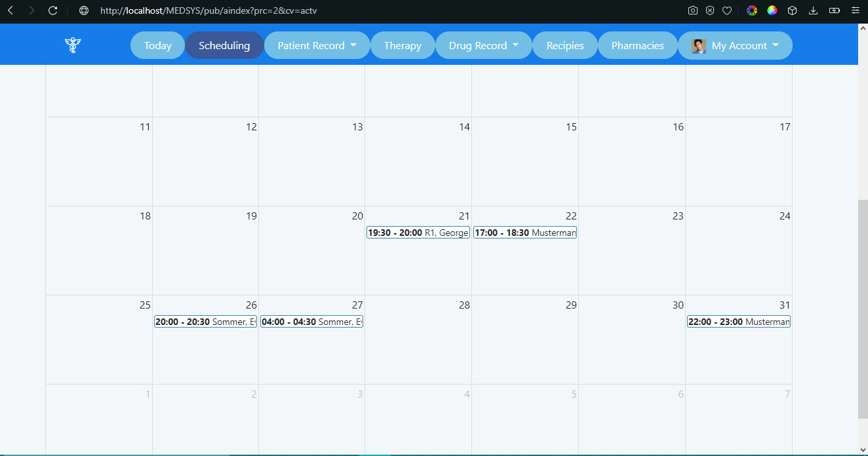Viewport: 868px width, 456px height.
Task: Click the globe site info icon
Action: [x=83, y=10]
